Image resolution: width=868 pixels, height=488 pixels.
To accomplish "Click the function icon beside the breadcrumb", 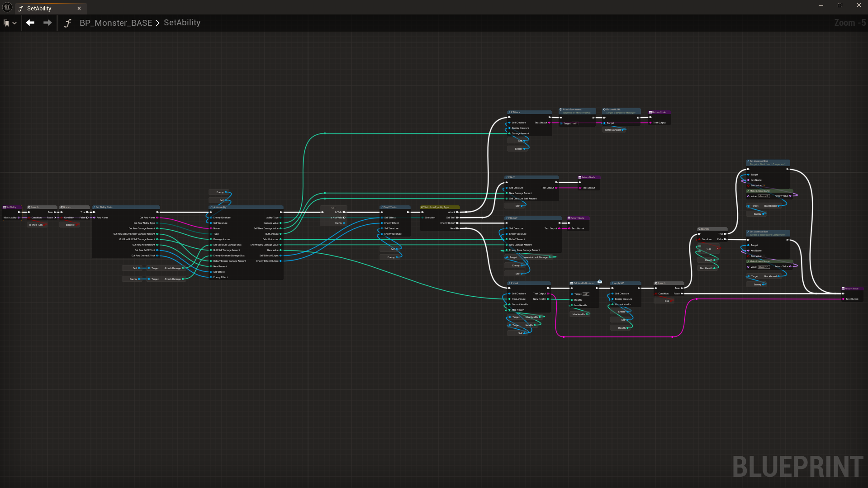I will click(x=68, y=23).
